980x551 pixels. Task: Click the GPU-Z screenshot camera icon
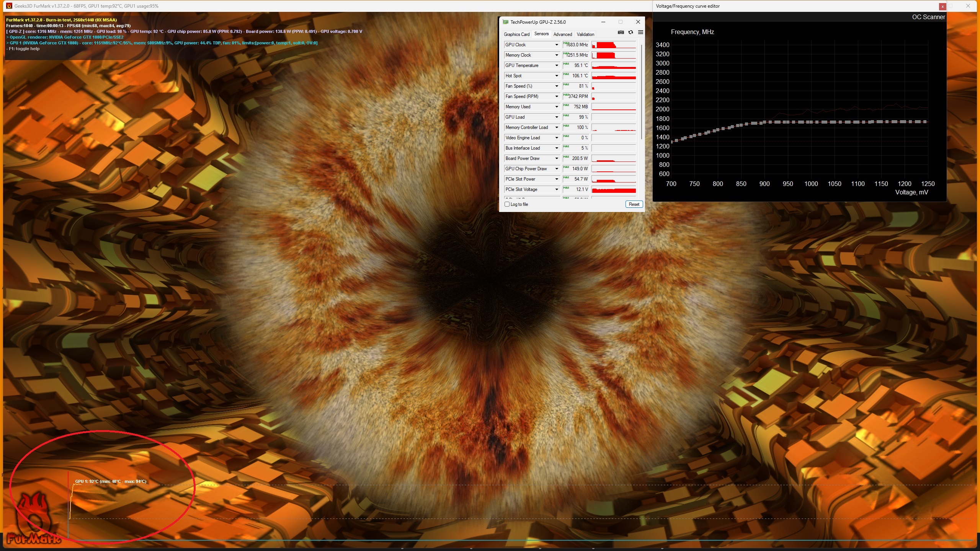(x=621, y=33)
